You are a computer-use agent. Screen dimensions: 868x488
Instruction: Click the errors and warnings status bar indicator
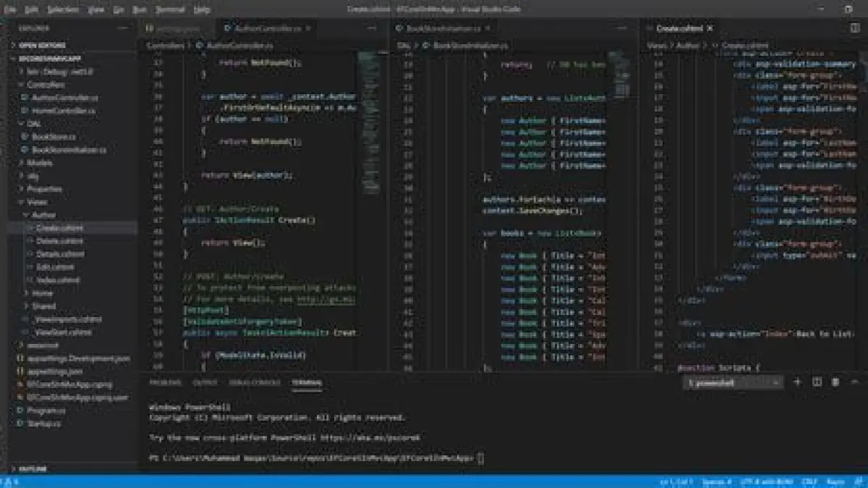tap(10, 481)
